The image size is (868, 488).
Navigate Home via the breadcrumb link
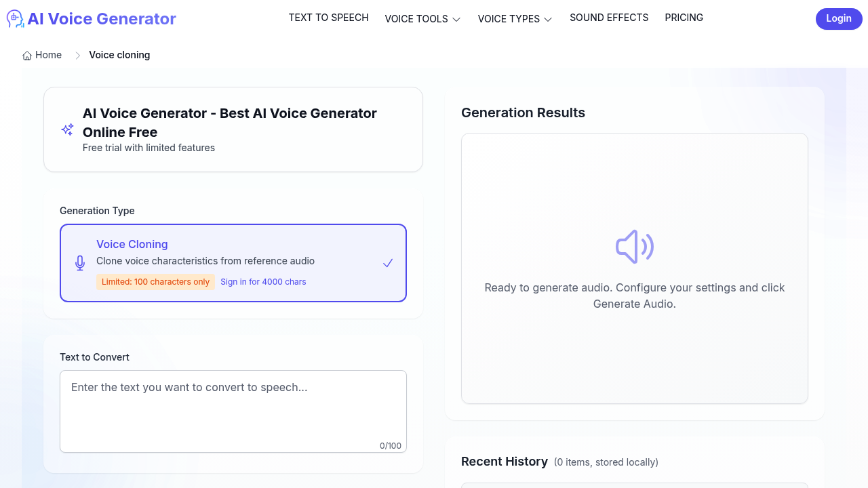(48, 55)
